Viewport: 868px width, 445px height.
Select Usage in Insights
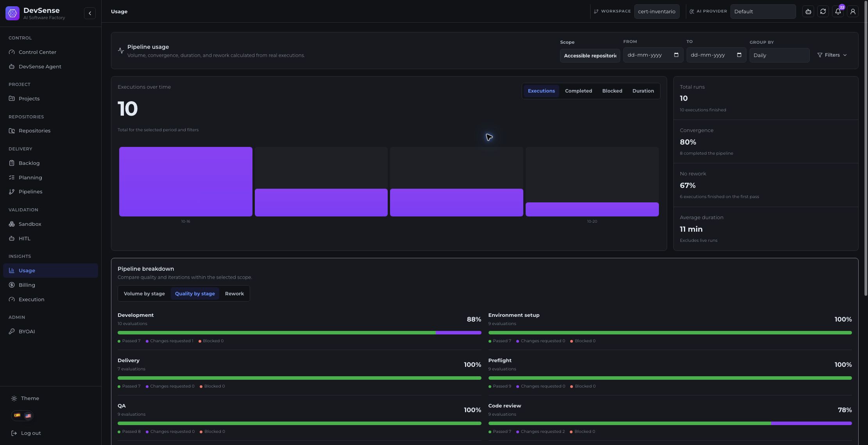[50, 270]
